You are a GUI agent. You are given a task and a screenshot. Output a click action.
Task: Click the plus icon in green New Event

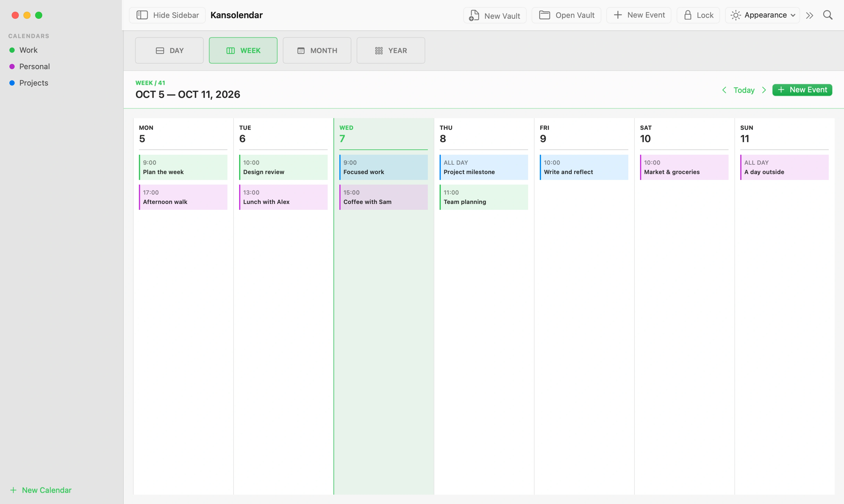pos(781,90)
